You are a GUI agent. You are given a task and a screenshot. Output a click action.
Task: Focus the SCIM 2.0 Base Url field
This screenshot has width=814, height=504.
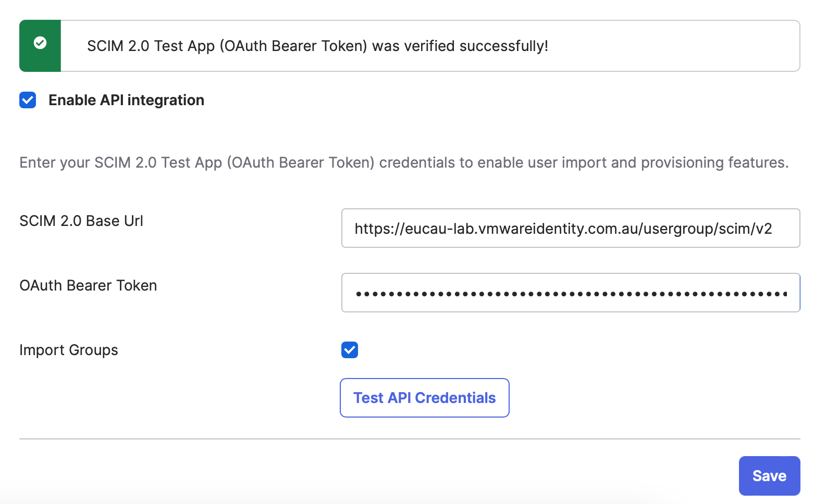[570, 228]
